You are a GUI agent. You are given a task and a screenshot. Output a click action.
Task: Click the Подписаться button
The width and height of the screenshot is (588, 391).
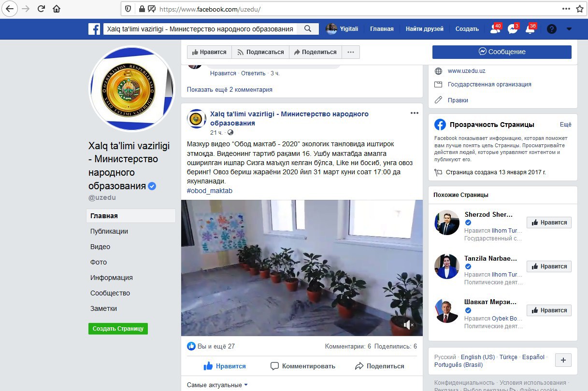pyautogui.click(x=260, y=52)
